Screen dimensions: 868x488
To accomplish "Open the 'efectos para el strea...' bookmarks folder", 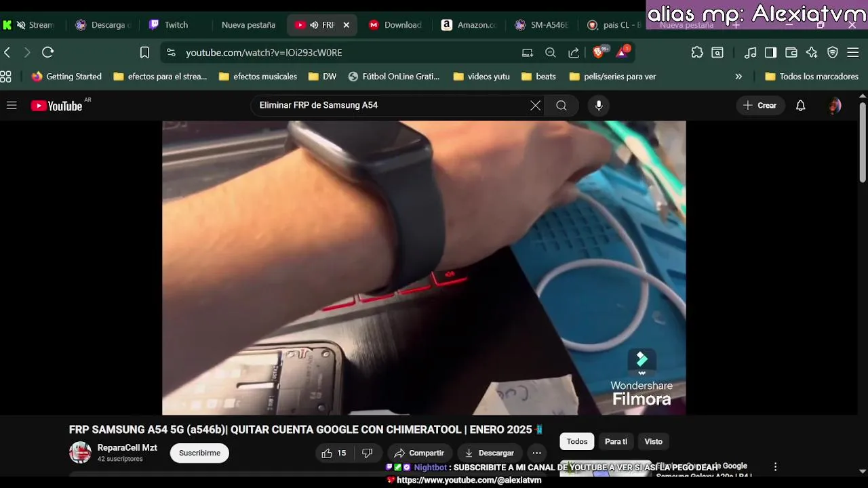I will 160,77.
